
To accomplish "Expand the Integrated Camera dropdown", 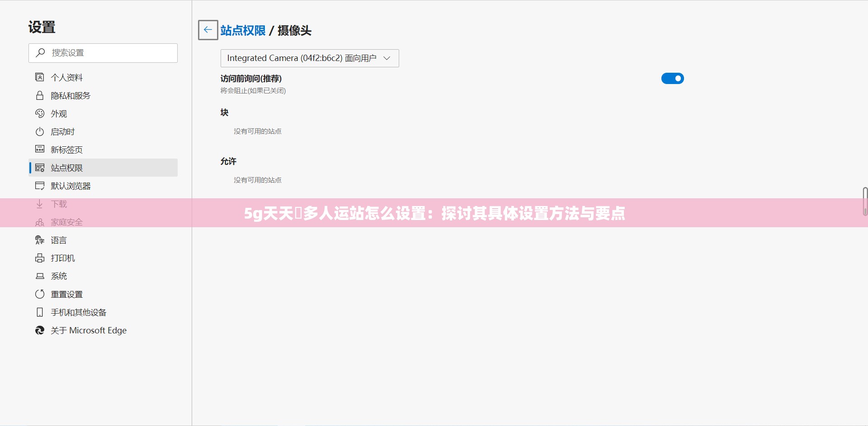I will tap(310, 58).
